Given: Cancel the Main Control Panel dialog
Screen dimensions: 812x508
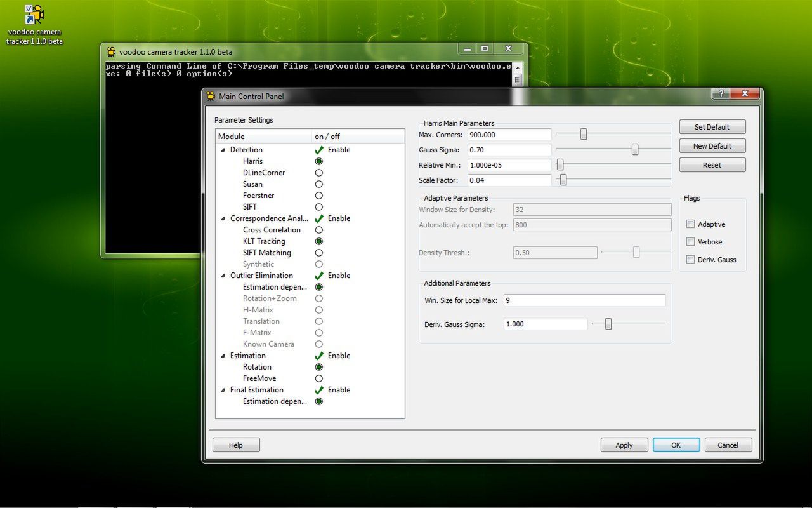Looking at the screenshot, I should pyautogui.click(x=728, y=445).
